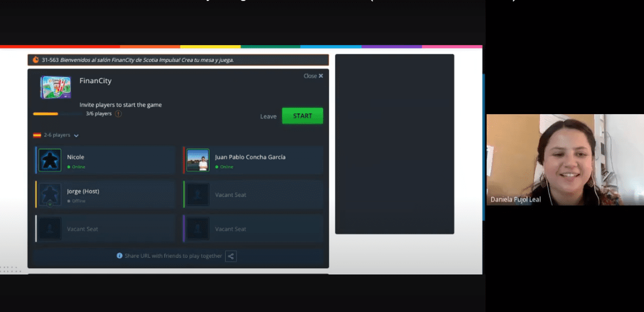Click the Invite players to start text

(x=121, y=105)
